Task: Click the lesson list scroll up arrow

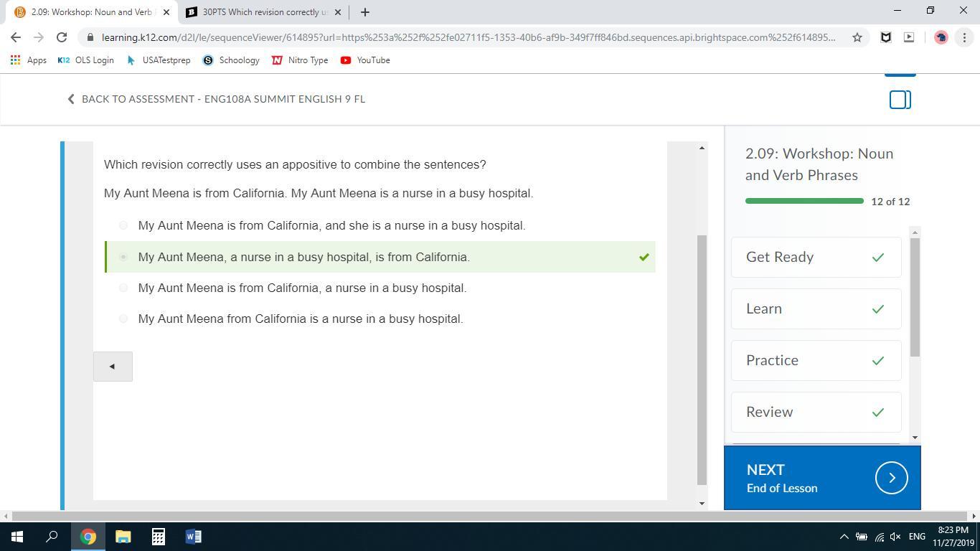Action: point(915,232)
